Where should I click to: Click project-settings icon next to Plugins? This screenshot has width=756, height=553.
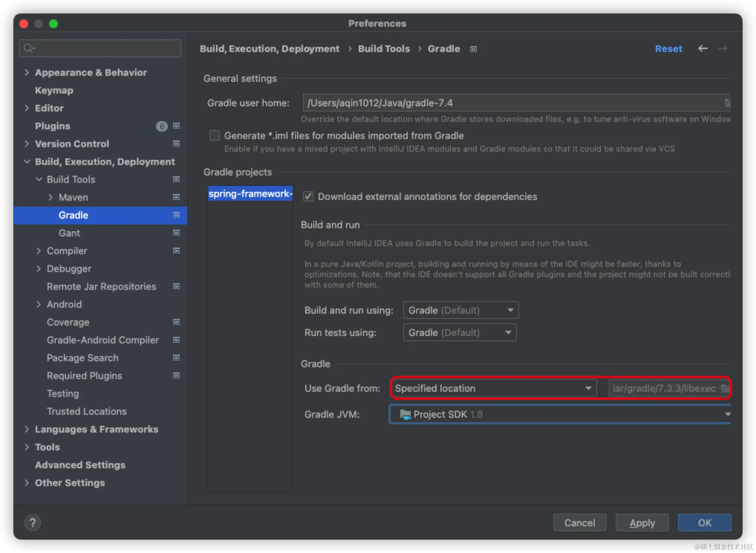[x=176, y=126]
